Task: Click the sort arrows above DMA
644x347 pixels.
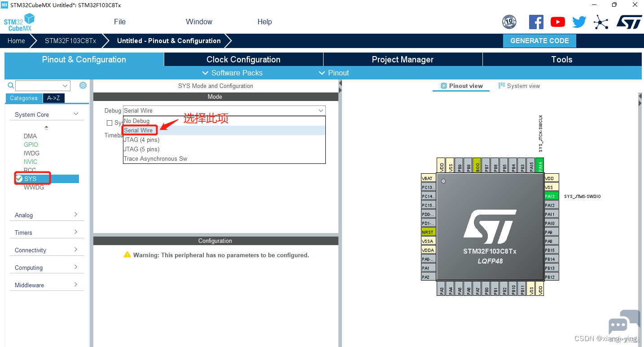Action: [46, 128]
